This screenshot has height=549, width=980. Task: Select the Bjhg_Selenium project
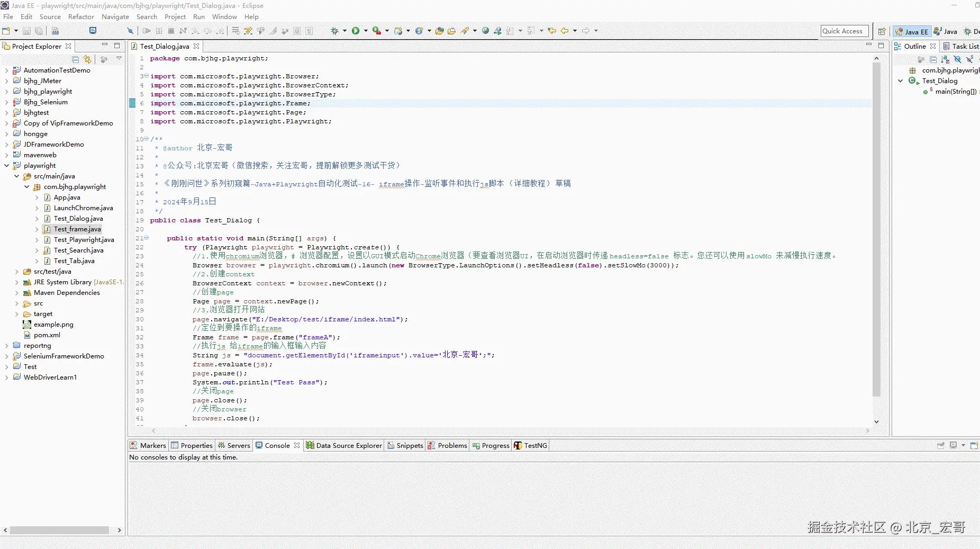pyautogui.click(x=46, y=102)
